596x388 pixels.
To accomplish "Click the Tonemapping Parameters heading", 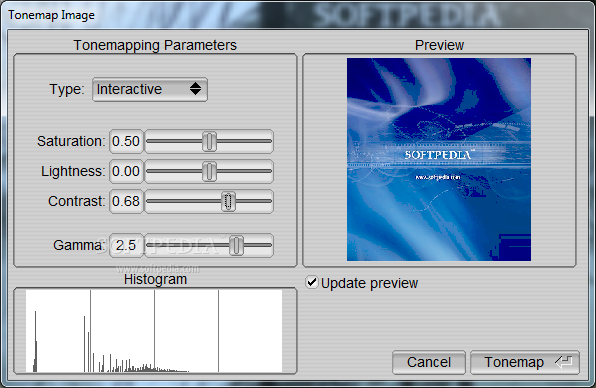I will tap(155, 45).
